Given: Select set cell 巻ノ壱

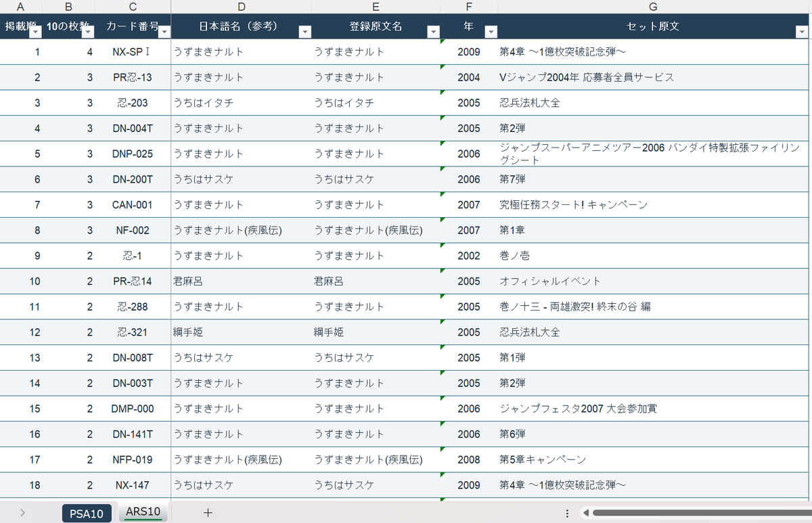Looking at the screenshot, I should coord(653,256).
